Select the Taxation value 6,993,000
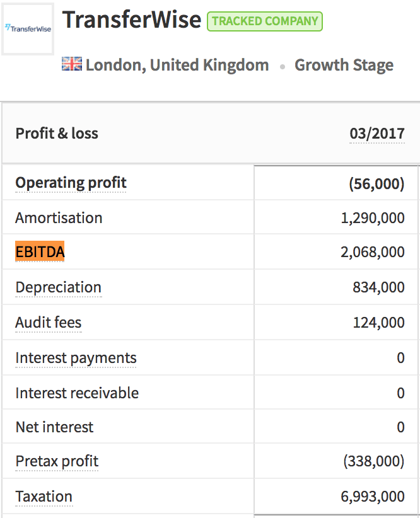The height and width of the screenshot is (518, 420). 372,497
